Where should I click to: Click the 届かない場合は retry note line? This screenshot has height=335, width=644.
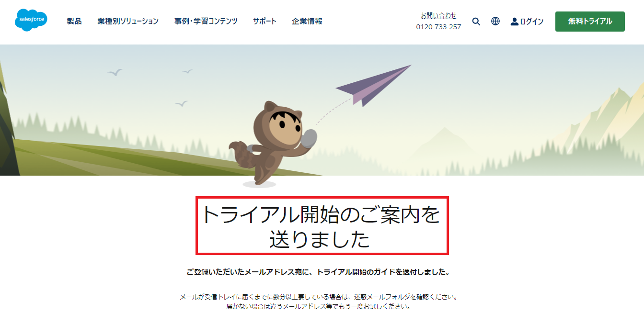coord(319,306)
